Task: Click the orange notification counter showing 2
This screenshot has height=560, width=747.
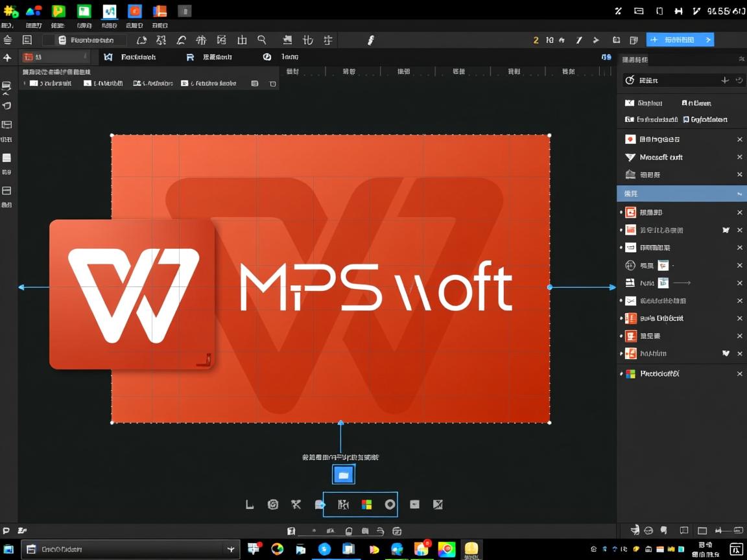Action: (536, 40)
